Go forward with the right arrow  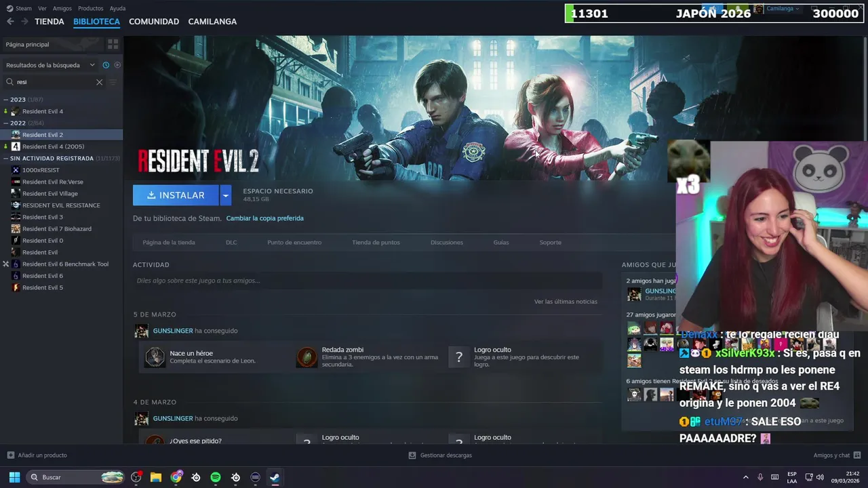coord(24,22)
